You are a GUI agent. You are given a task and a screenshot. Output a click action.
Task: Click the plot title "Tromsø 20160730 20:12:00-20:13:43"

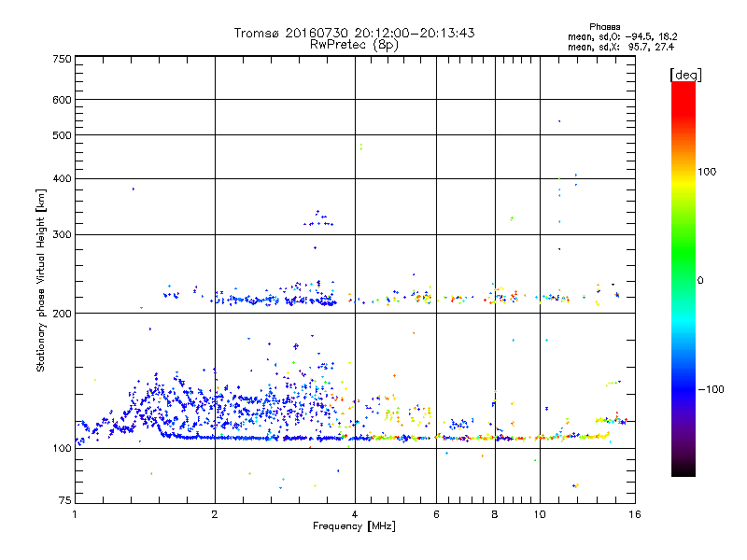(x=354, y=33)
